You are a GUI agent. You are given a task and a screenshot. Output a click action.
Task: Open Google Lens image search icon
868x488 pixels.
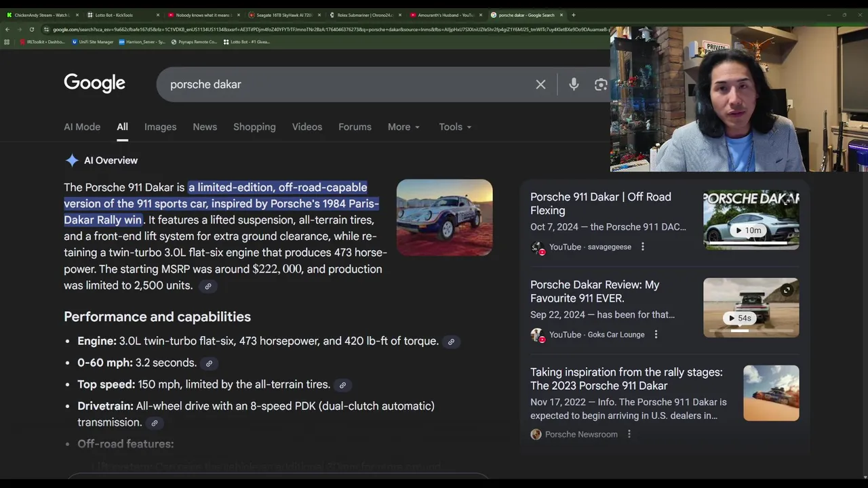pos(601,85)
